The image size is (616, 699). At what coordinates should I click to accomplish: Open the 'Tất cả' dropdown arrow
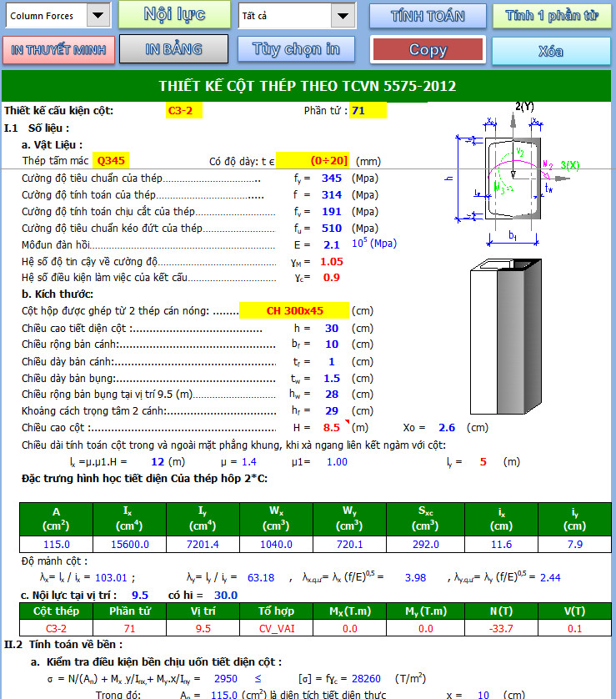click(x=343, y=16)
